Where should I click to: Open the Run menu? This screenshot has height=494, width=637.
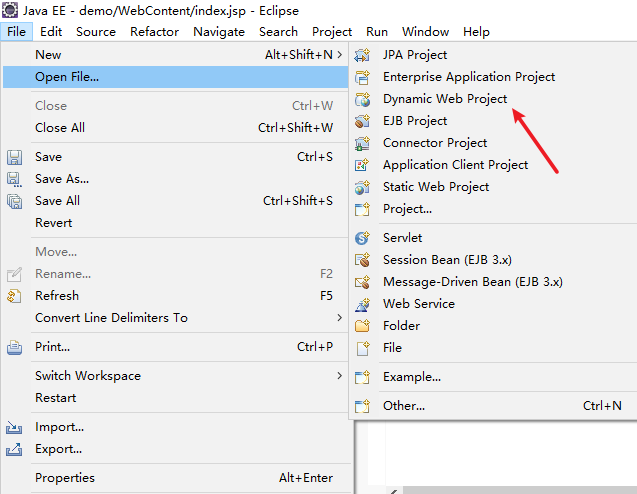(377, 32)
